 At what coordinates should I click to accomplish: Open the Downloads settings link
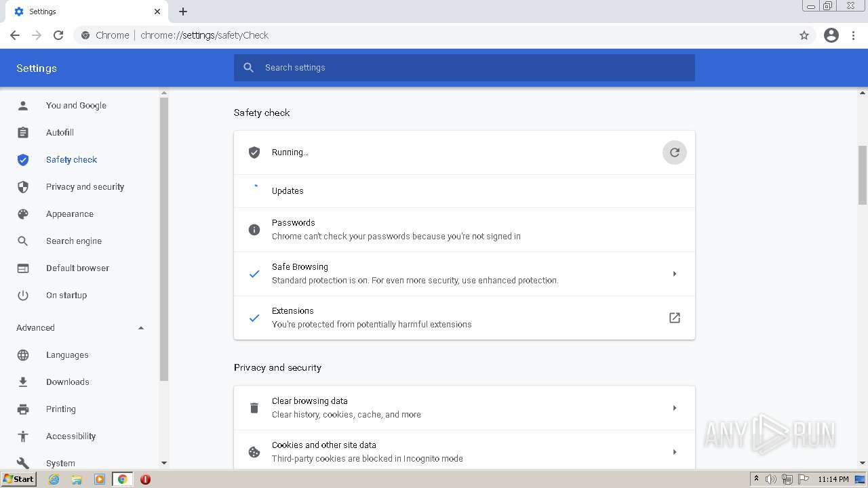tap(68, 382)
